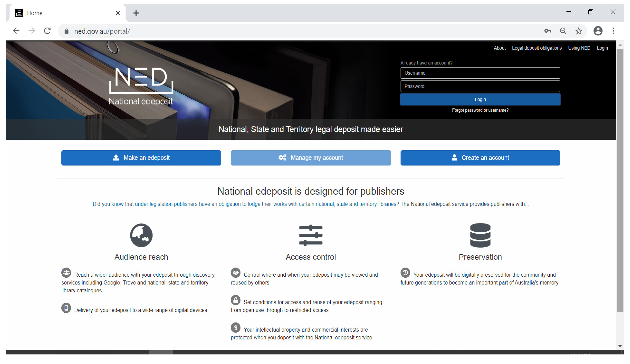Click Create an account button

point(480,158)
